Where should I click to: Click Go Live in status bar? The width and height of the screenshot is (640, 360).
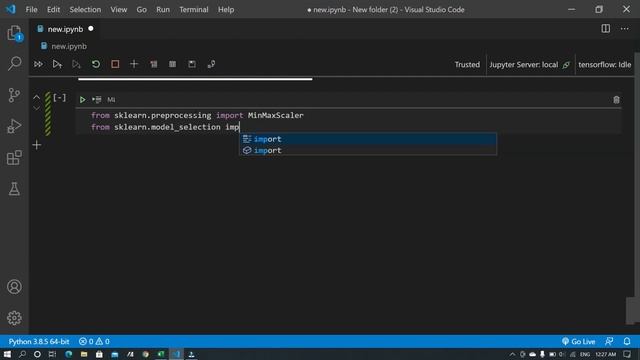click(x=578, y=341)
